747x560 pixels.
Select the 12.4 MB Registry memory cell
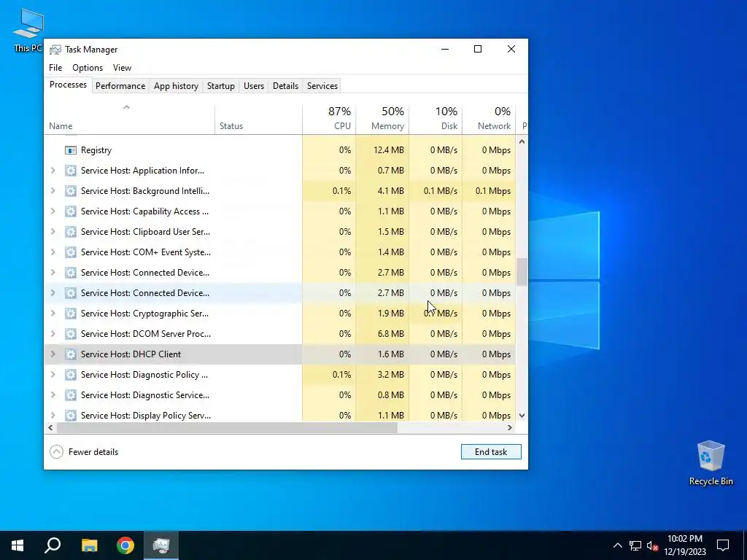click(x=382, y=150)
